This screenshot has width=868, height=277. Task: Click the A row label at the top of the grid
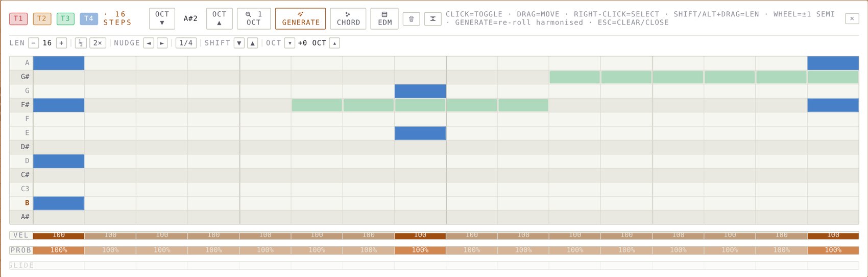pyautogui.click(x=21, y=63)
